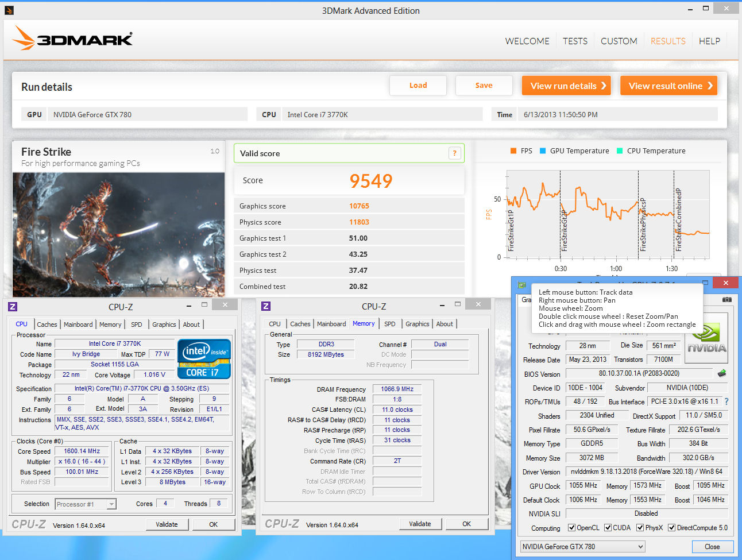The width and height of the screenshot is (742, 560).
Task: Click the Load button in Run details
Action: tap(418, 86)
